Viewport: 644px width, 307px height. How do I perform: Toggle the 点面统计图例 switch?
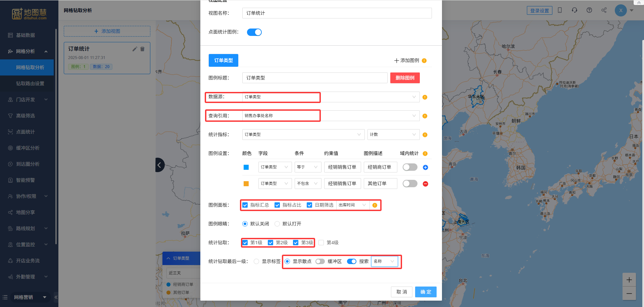pos(254,32)
